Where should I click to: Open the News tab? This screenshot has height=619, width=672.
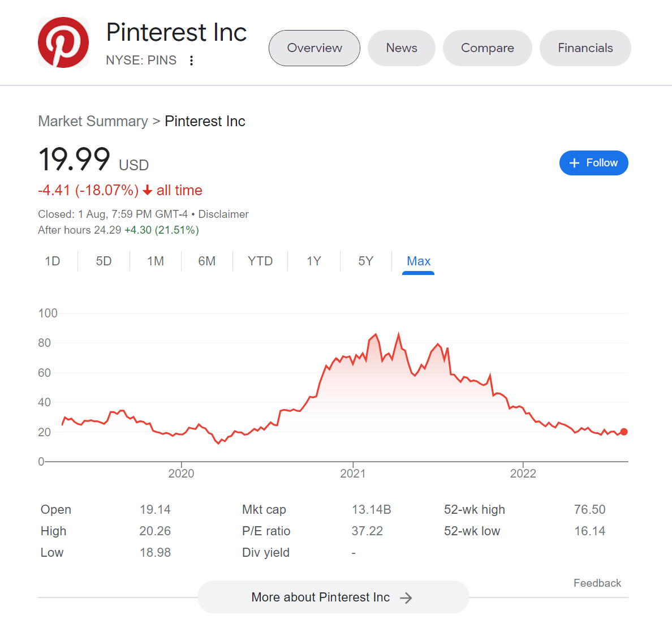click(402, 48)
